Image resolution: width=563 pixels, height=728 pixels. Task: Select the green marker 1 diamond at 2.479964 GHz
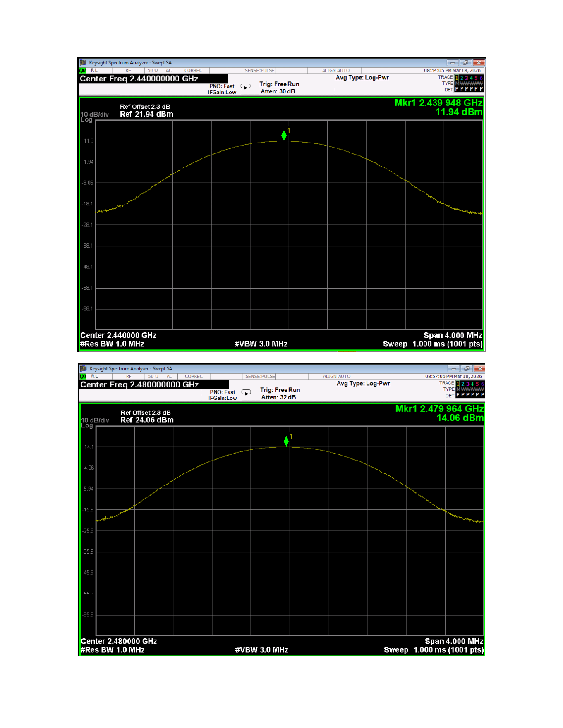click(286, 441)
